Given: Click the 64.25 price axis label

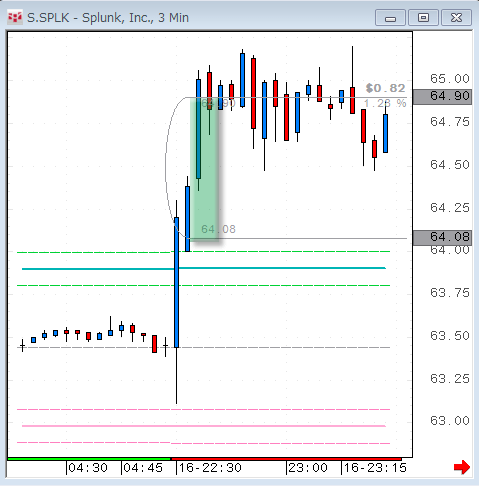Looking at the screenshot, I should click(x=450, y=208).
